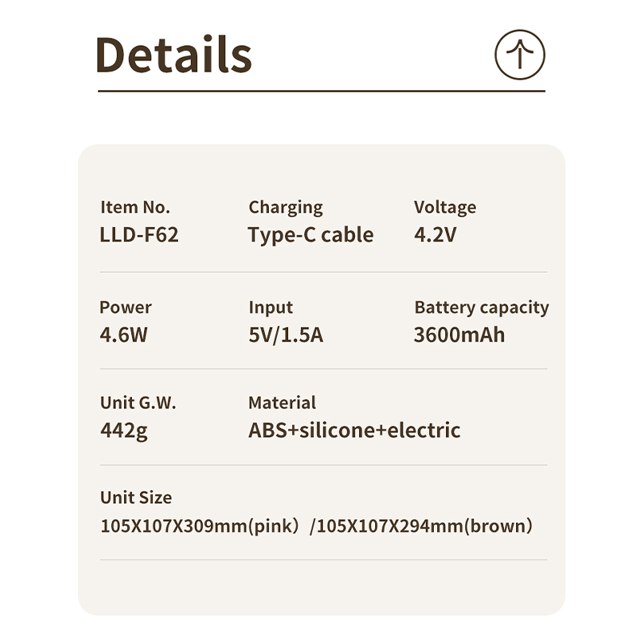Viewport: 644px width, 644px height.
Task: Click the Unit G.W. label
Action: pos(138,403)
